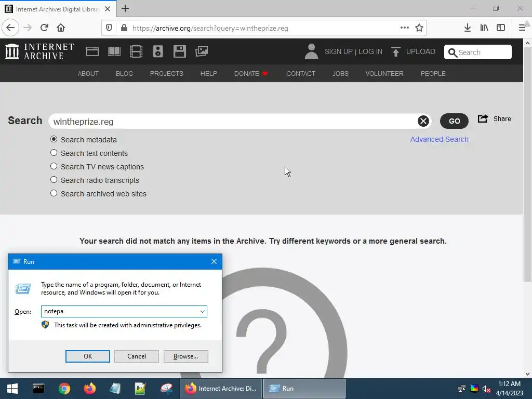Open JOBS menu item
The image size is (532, 399).
tap(340, 74)
